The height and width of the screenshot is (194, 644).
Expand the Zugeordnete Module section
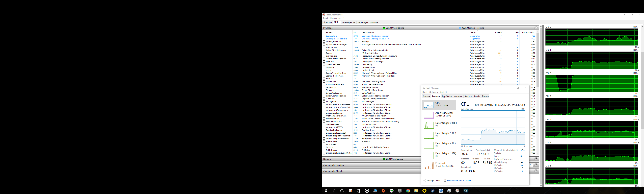pyautogui.click(x=536, y=171)
